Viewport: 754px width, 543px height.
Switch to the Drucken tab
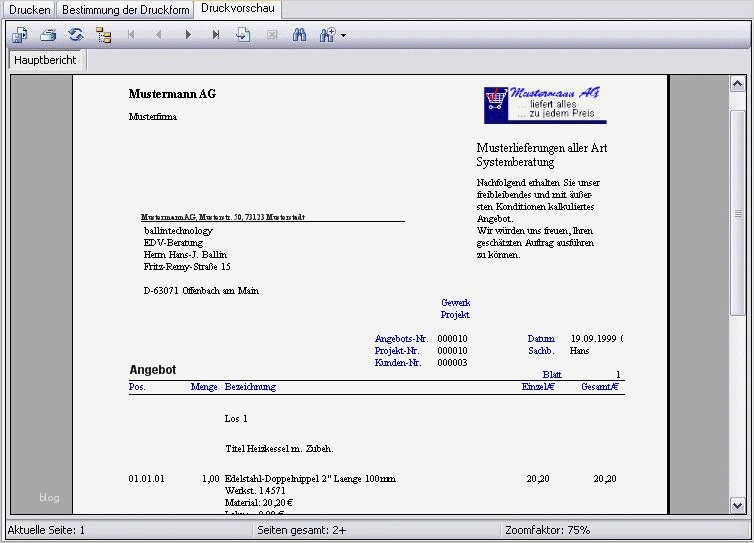pyautogui.click(x=29, y=10)
